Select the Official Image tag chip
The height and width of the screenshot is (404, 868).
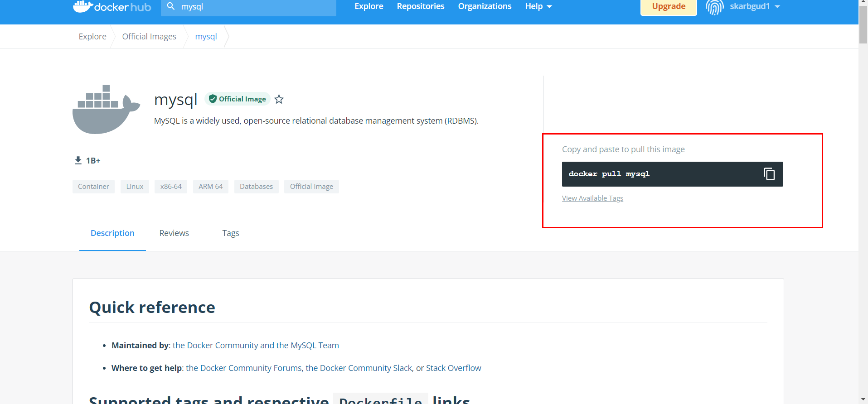(311, 187)
